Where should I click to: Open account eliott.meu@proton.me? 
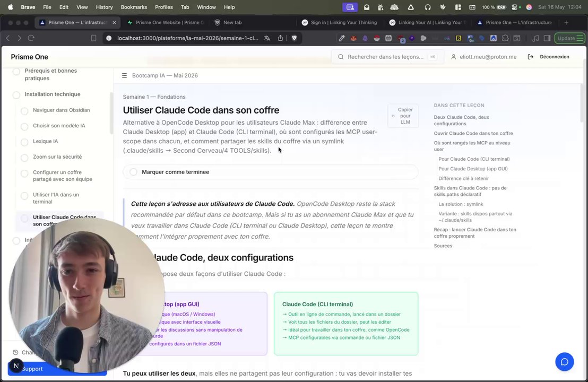point(484,57)
